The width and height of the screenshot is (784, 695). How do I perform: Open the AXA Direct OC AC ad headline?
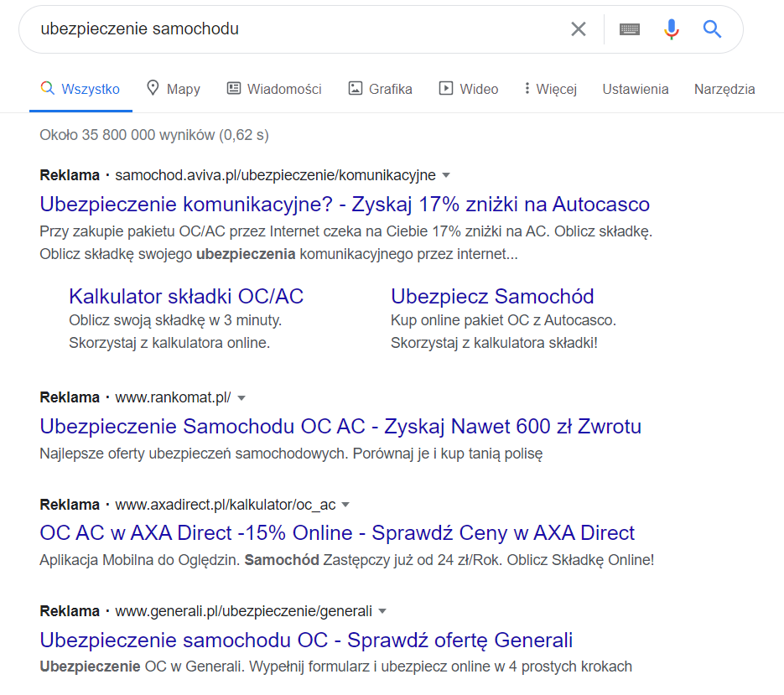(x=337, y=533)
